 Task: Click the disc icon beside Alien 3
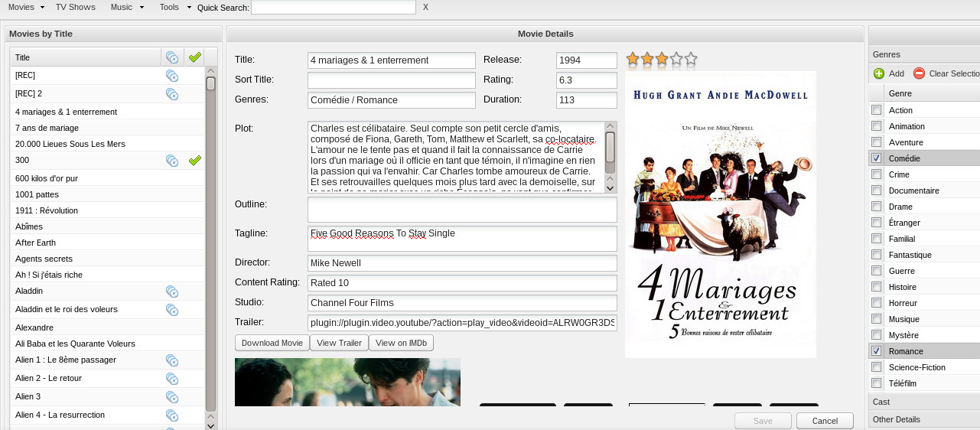(172, 397)
